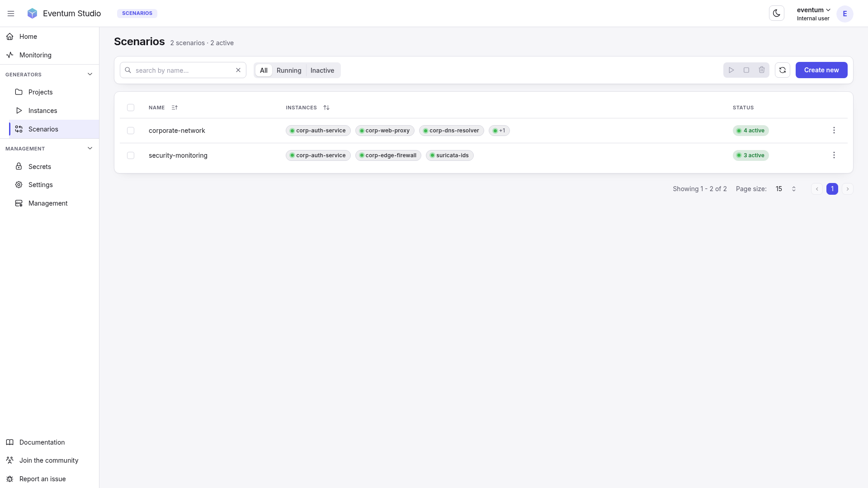Click the Eventum Studio cube logo
Viewport: 868px width, 488px height.
tap(32, 14)
